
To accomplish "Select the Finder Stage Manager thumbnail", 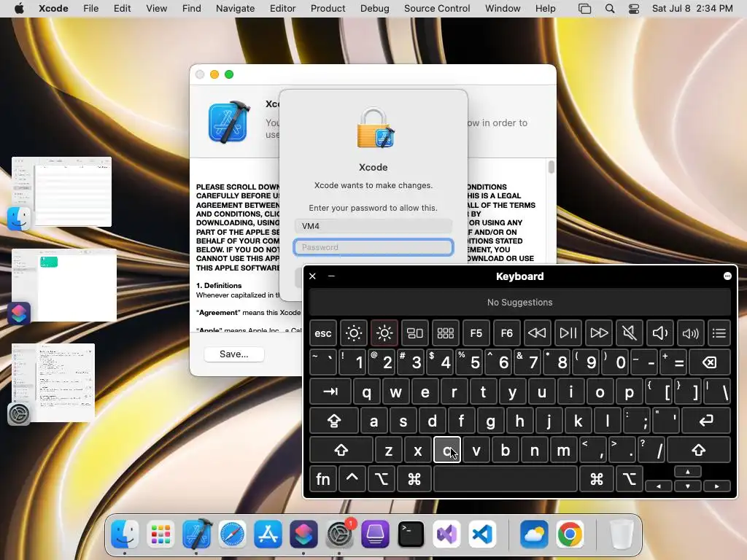I will (61, 192).
